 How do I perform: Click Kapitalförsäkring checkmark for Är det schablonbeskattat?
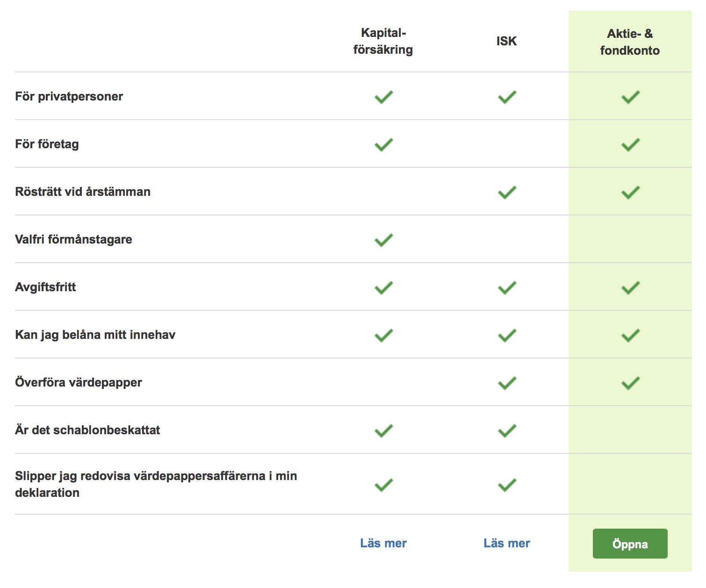383,430
